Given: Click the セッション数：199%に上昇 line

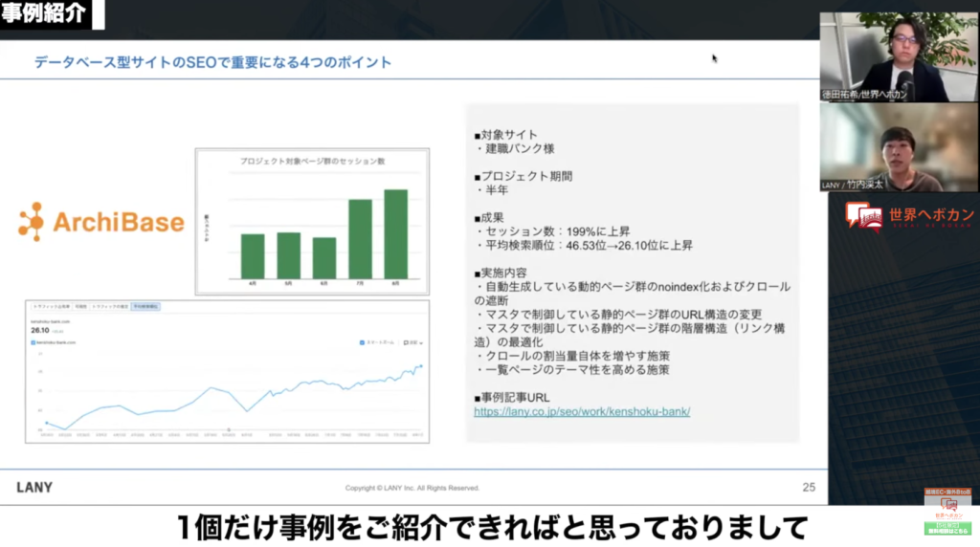Looking at the screenshot, I should (x=554, y=231).
